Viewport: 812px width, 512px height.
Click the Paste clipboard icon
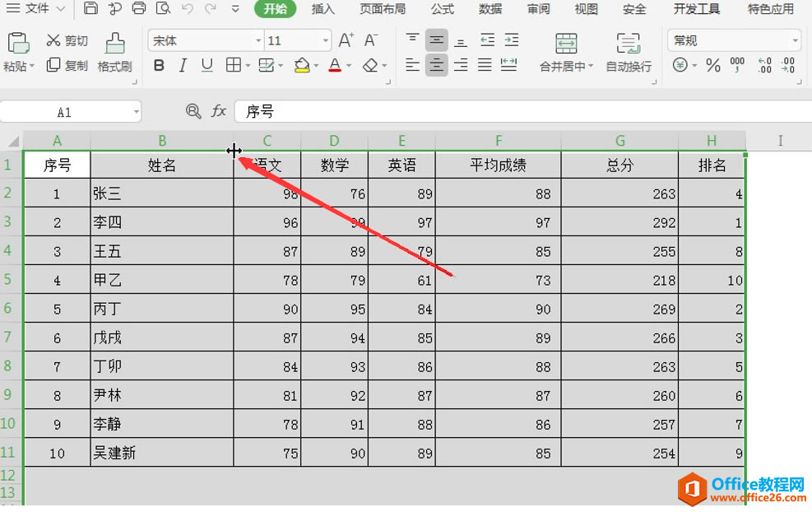[18, 43]
